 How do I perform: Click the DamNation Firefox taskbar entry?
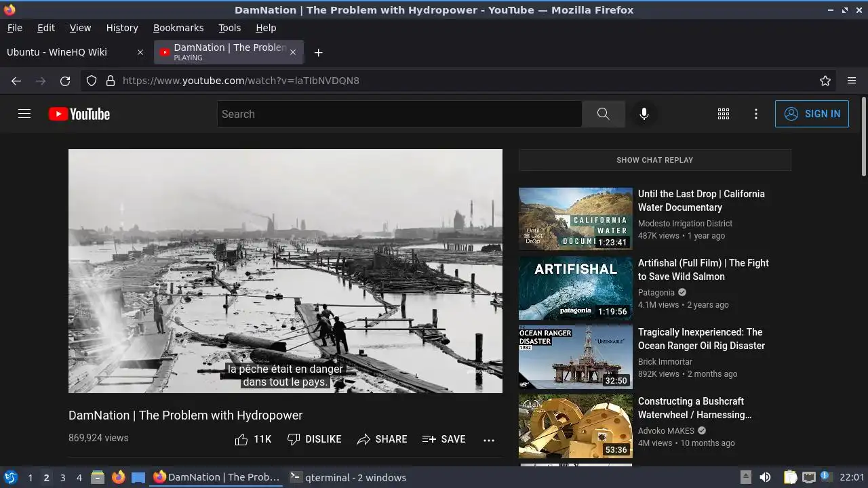[x=216, y=477]
